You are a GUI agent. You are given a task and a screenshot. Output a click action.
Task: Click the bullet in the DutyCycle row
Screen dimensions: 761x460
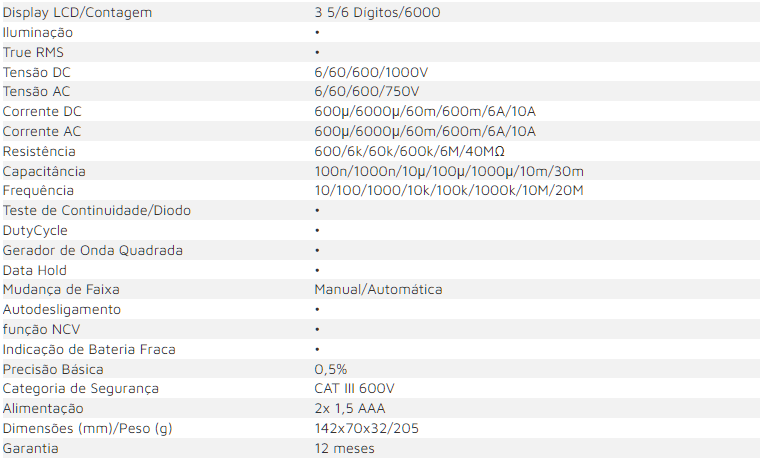coord(317,230)
